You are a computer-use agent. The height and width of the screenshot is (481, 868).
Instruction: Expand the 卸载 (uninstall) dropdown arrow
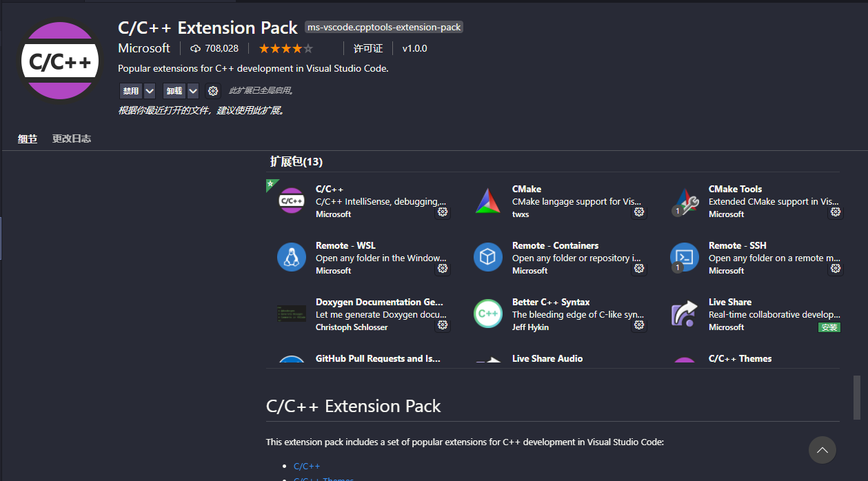click(x=193, y=91)
